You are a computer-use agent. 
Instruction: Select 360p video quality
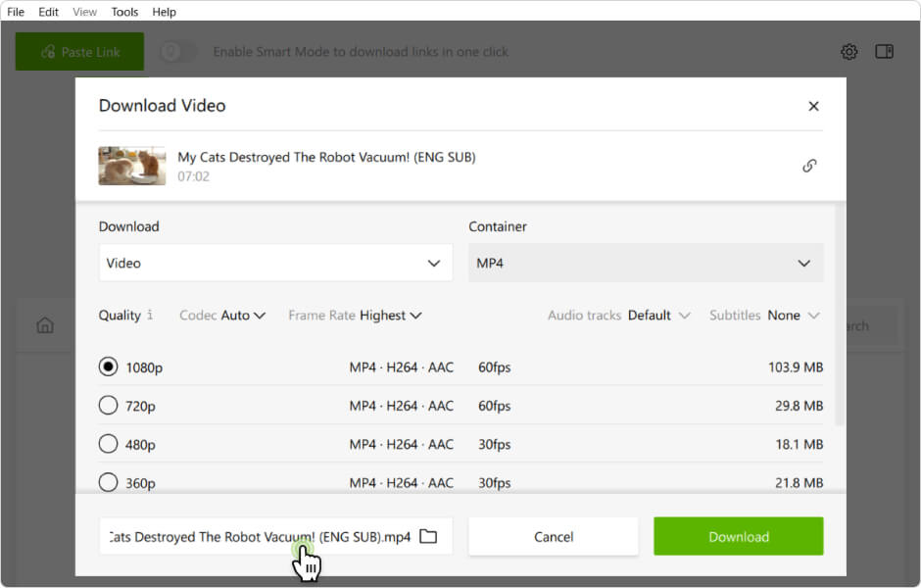tap(109, 482)
